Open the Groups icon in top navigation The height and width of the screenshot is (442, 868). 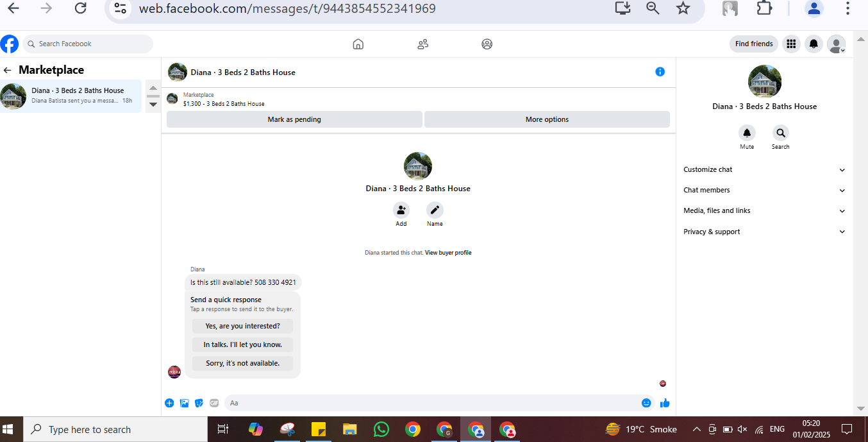(x=487, y=44)
